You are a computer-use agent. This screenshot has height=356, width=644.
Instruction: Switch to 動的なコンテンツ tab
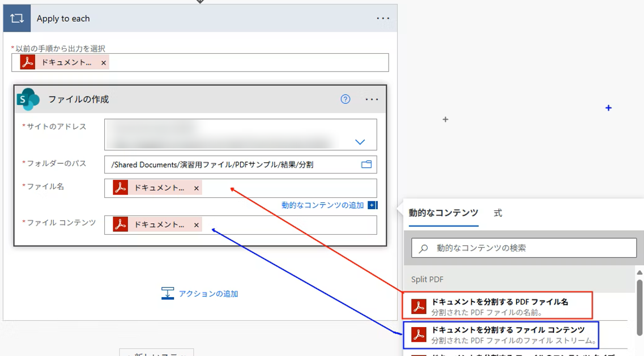(443, 213)
